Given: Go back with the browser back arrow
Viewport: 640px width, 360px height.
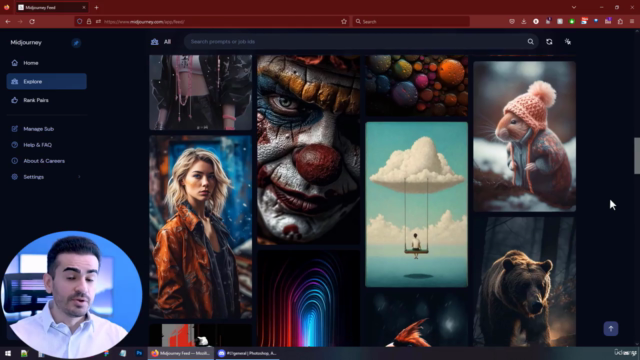Looking at the screenshot, I should 8,22.
